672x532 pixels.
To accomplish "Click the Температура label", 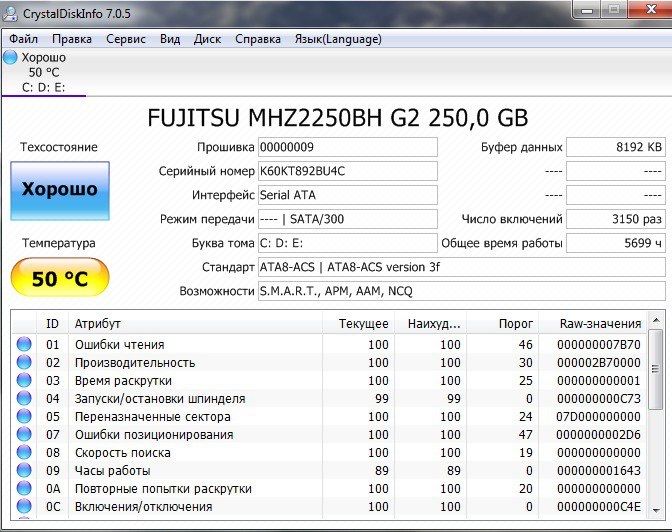I will tap(59, 243).
